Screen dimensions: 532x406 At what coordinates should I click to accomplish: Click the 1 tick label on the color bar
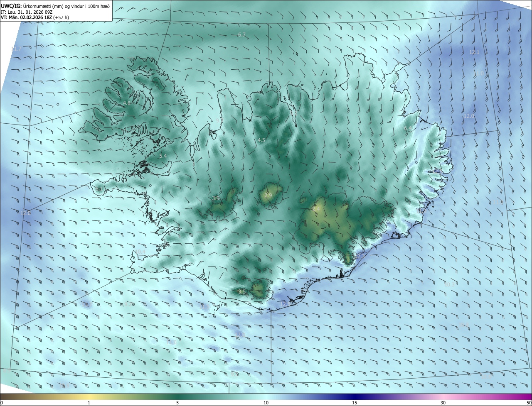coord(89,403)
